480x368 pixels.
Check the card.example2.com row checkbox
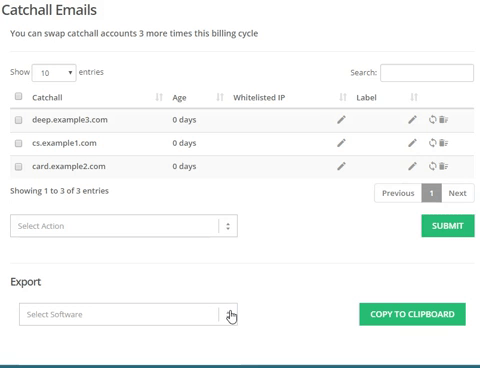19,166
